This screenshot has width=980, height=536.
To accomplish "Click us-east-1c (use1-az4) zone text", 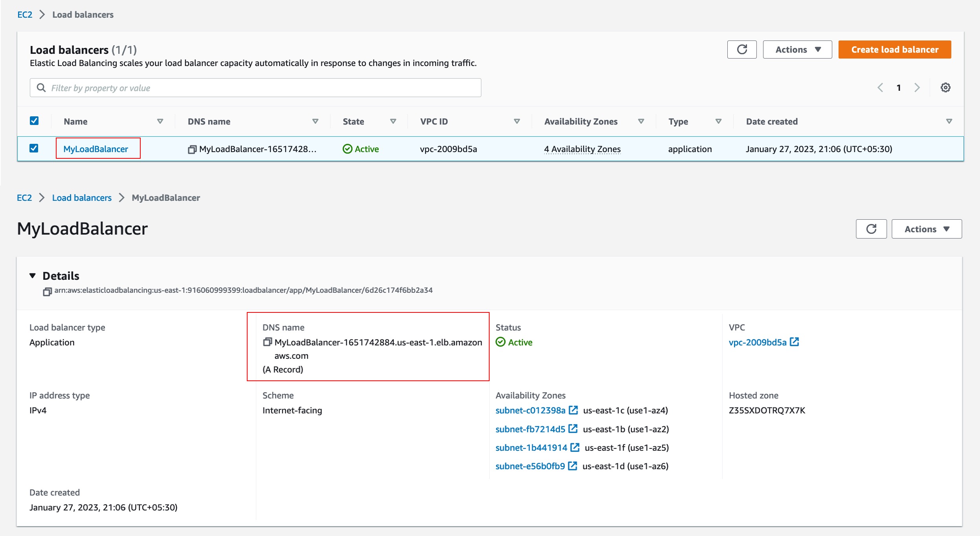I will (626, 410).
